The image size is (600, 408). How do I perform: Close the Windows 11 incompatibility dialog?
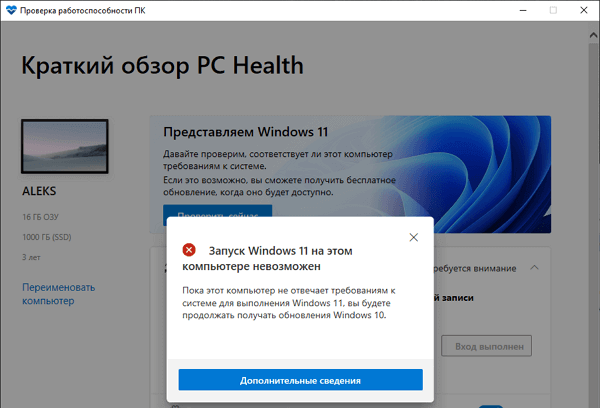pos(414,237)
